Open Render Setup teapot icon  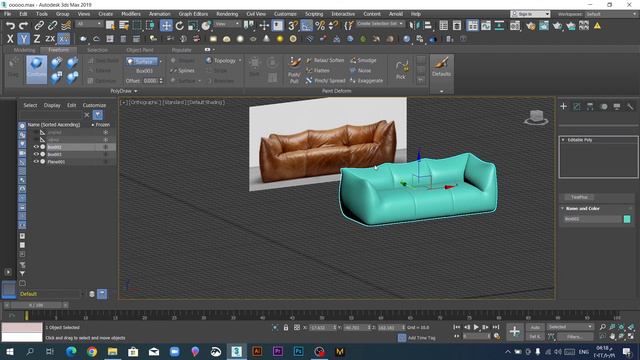(x=531, y=26)
